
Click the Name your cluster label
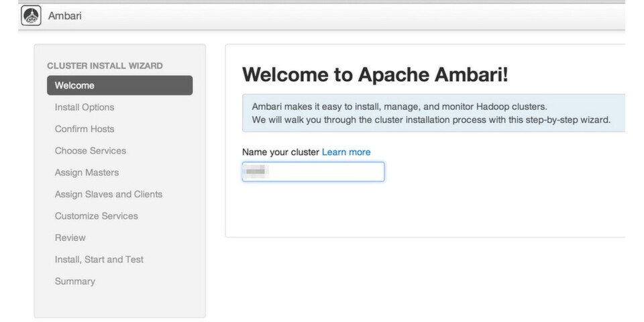(280, 152)
